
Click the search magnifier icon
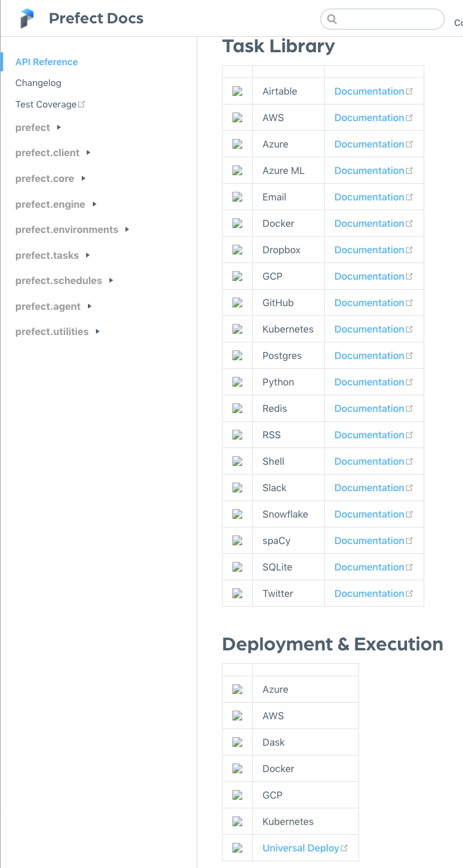pos(332,19)
